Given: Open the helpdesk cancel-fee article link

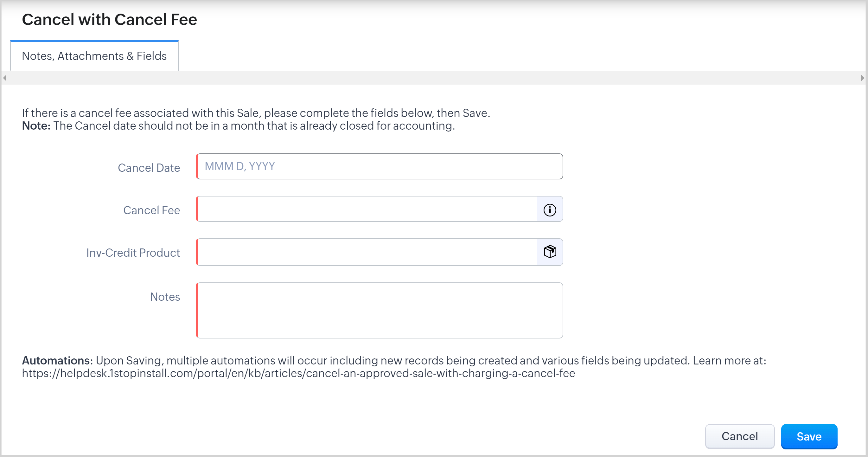Looking at the screenshot, I should click(x=298, y=373).
